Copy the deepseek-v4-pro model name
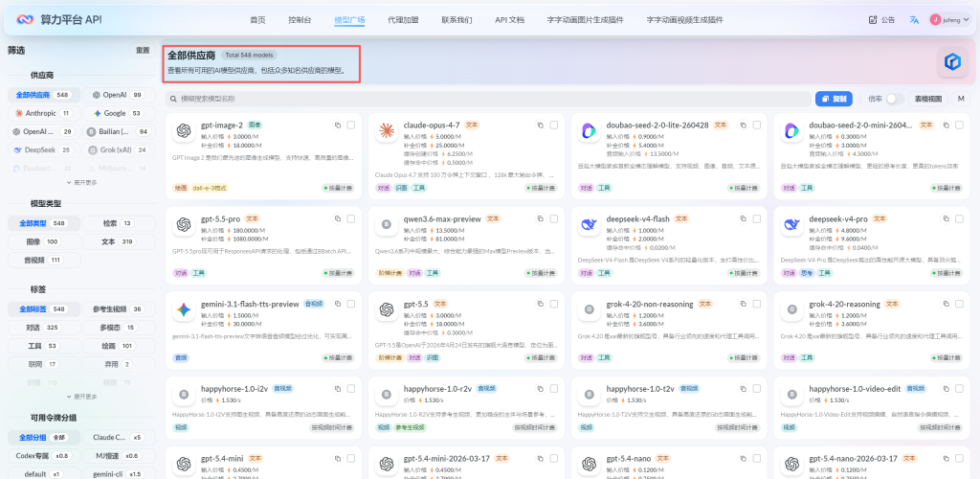Image resolution: width=980 pixels, height=479 pixels. coord(946,218)
